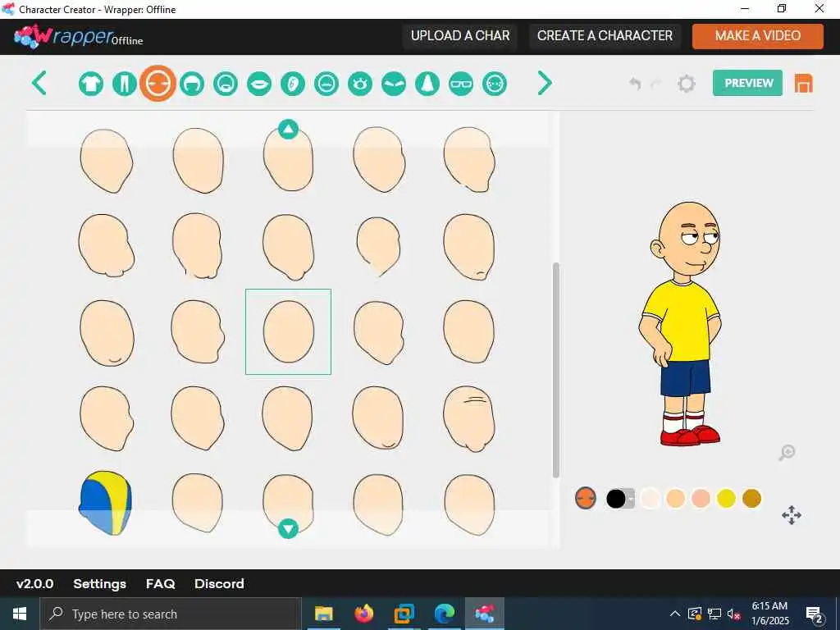This screenshot has width=840, height=630.
Task: Click the taskbar search box
Action: point(171,614)
